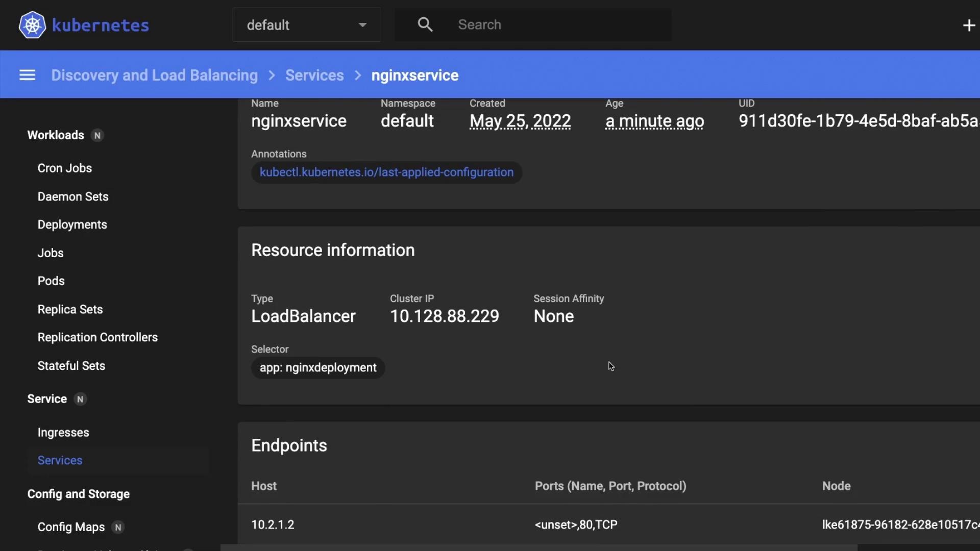The width and height of the screenshot is (980, 551).
Task: Open the last-applied-configuration annotation
Action: coord(386,172)
